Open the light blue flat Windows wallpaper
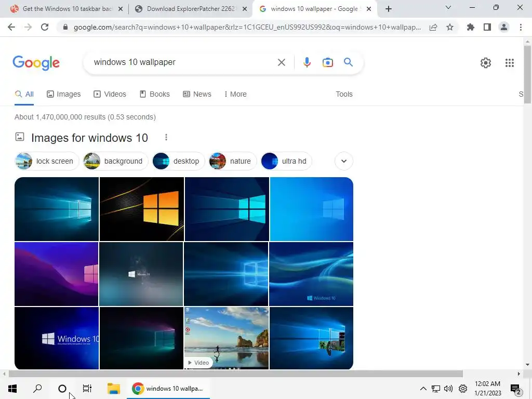 click(312, 209)
